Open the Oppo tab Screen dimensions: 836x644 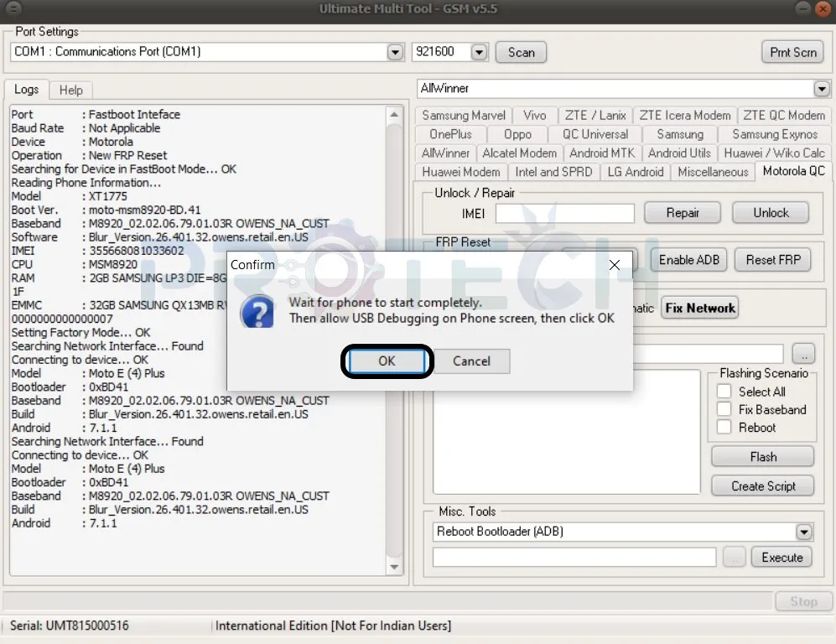coord(517,134)
